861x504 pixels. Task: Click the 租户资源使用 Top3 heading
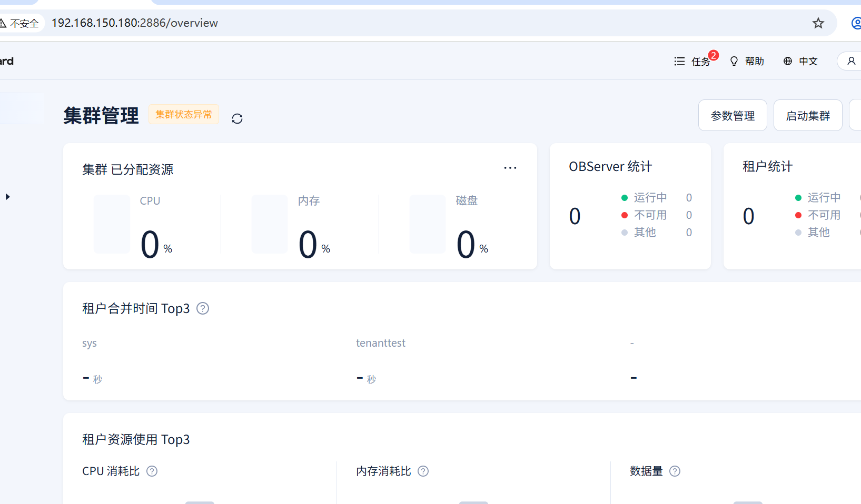click(x=136, y=439)
